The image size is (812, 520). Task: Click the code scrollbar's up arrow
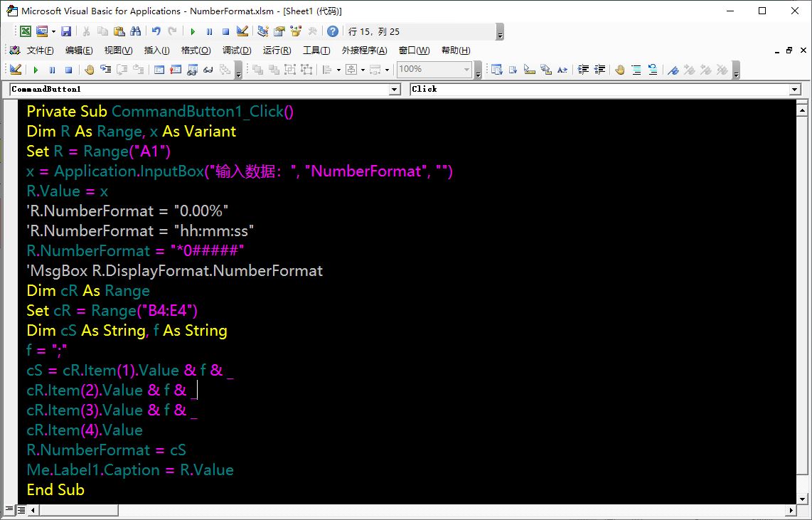tap(802, 110)
